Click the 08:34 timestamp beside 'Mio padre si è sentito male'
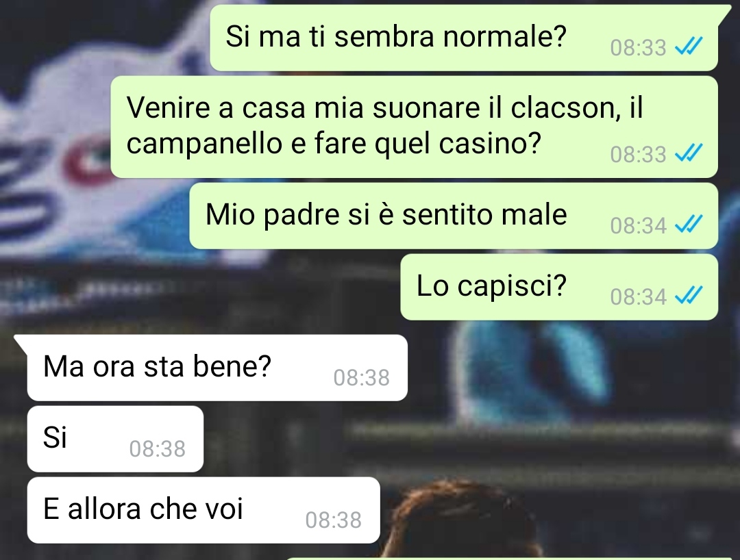Viewport: 740px width, 560px height. [638, 225]
